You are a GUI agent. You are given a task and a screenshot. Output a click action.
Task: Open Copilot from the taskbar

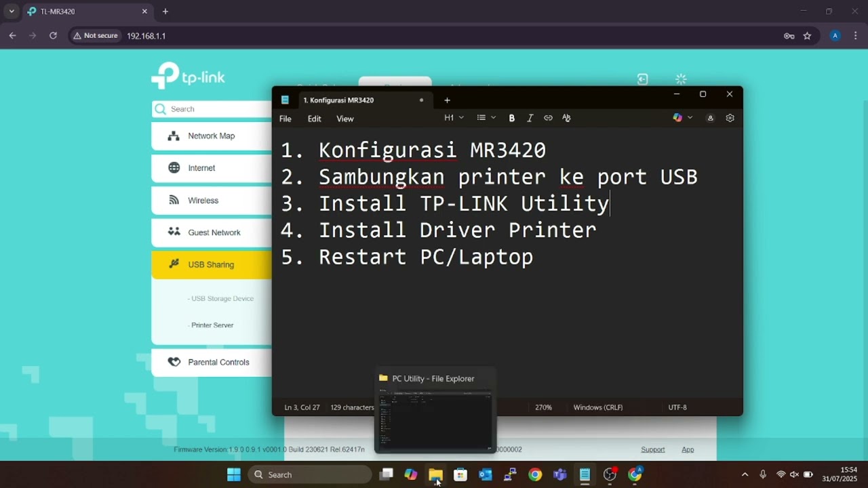(x=411, y=474)
